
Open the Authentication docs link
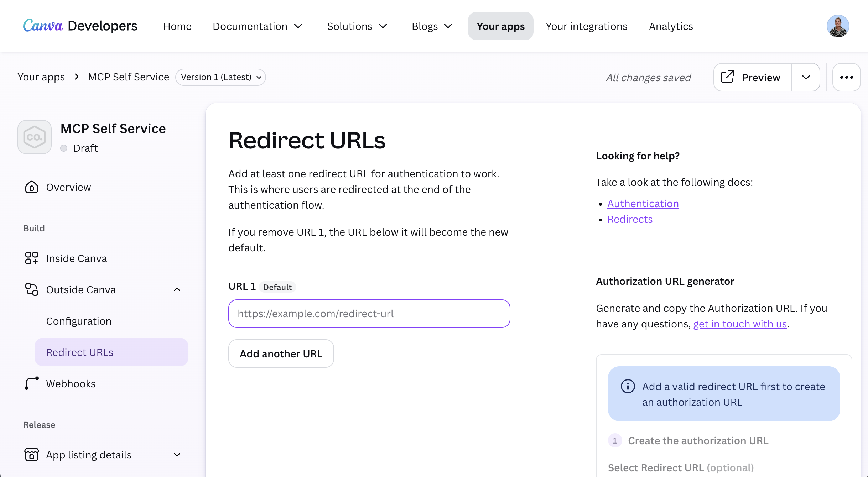pos(643,204)
